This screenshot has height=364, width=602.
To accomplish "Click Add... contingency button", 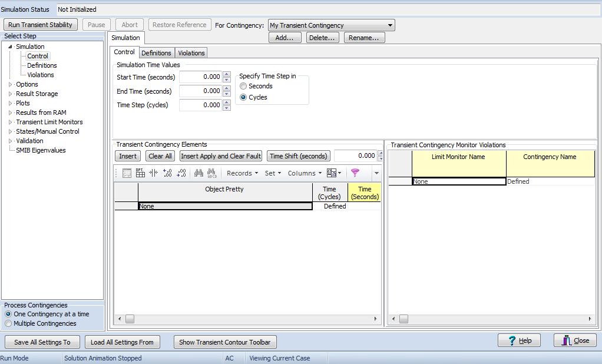I will tap(285, 38).
